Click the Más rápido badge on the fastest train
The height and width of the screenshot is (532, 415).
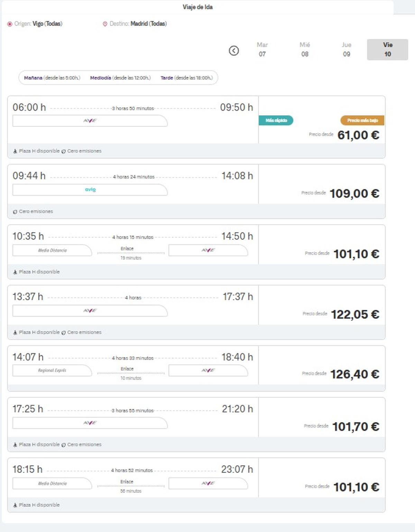pos(275,121)
